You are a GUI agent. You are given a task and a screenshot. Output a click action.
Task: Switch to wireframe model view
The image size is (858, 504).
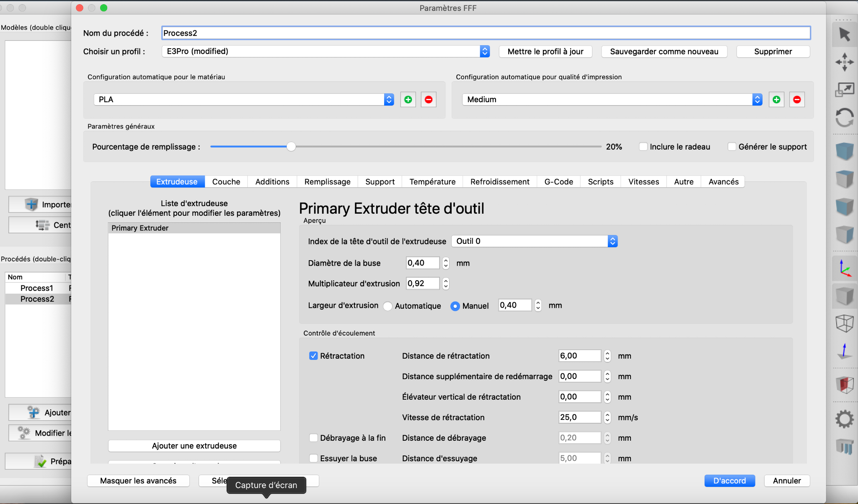[x=844, y=323]
